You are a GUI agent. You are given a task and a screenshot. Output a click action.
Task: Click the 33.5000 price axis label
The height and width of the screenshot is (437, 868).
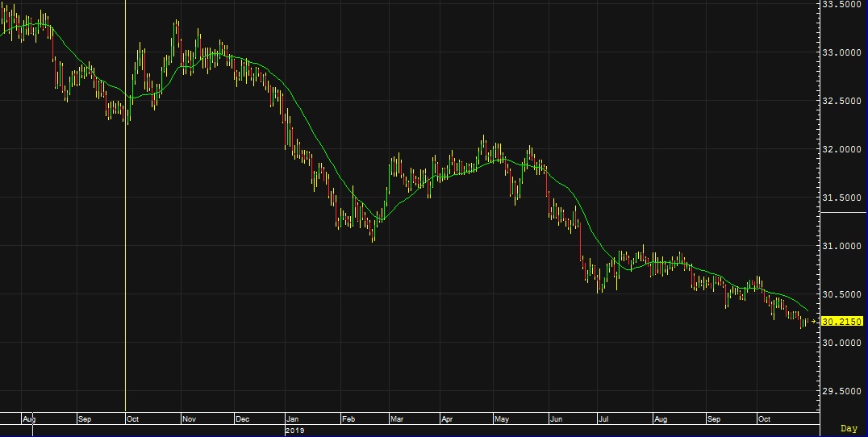point(842,4)
